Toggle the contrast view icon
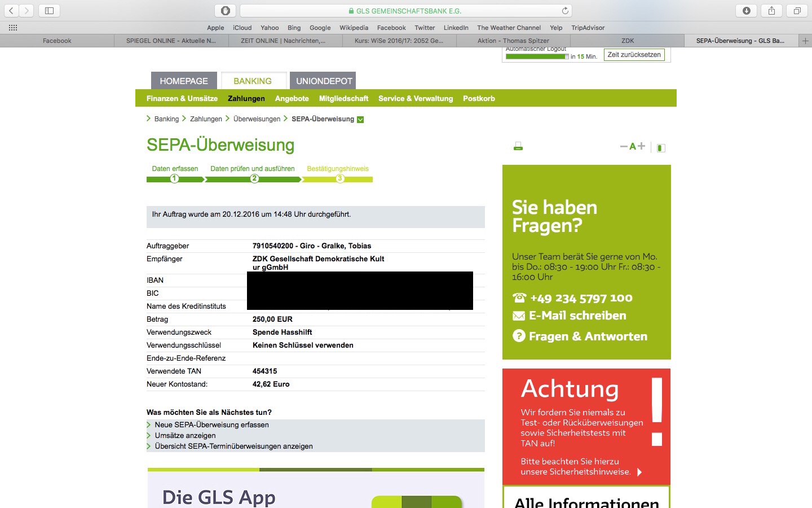812x508 pixels. point(661,148)
